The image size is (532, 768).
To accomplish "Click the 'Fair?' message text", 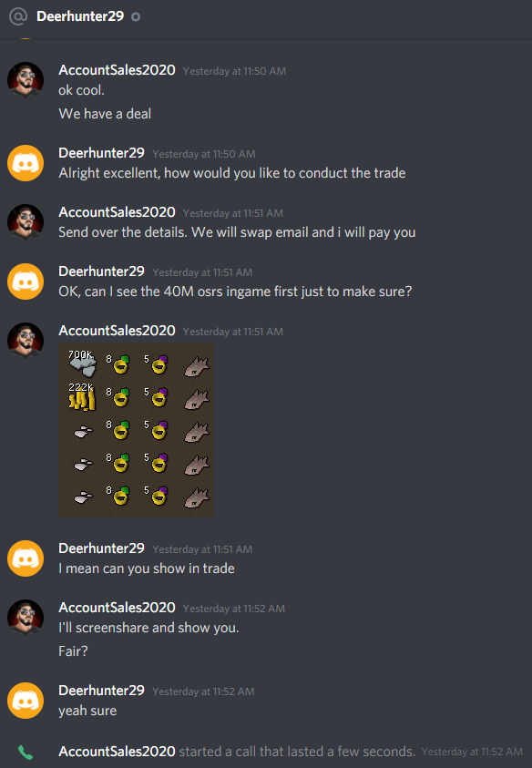I will click(x=74, y=651).
